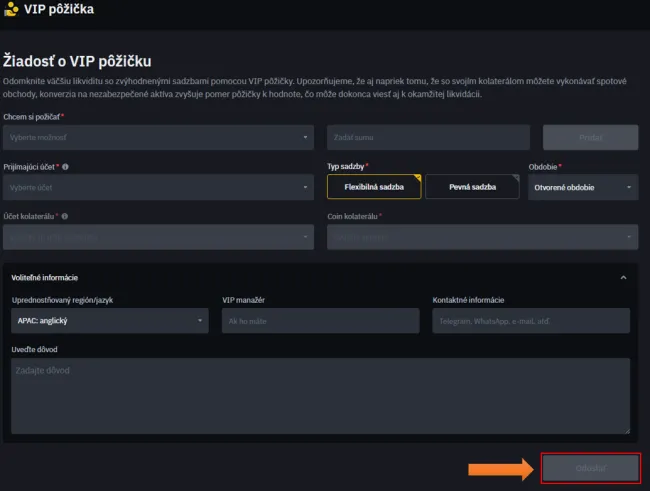
Task: Expand the Účet kolaterálu dropdown
Action: click(159, 237)
